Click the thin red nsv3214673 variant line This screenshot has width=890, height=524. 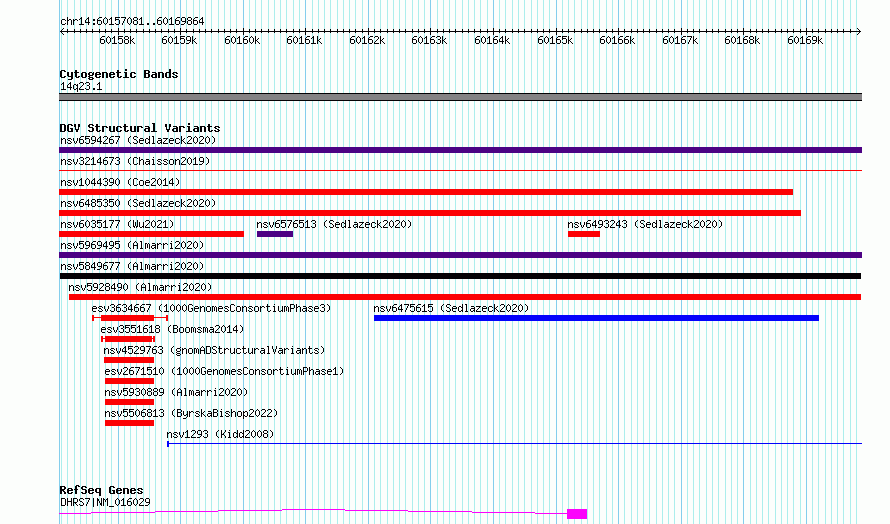(x=460, y=170)
